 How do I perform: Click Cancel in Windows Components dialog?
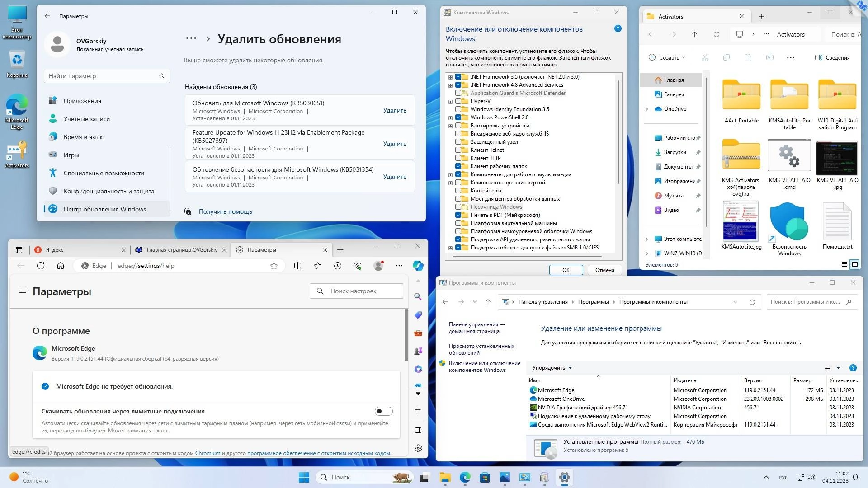point(604,270)
